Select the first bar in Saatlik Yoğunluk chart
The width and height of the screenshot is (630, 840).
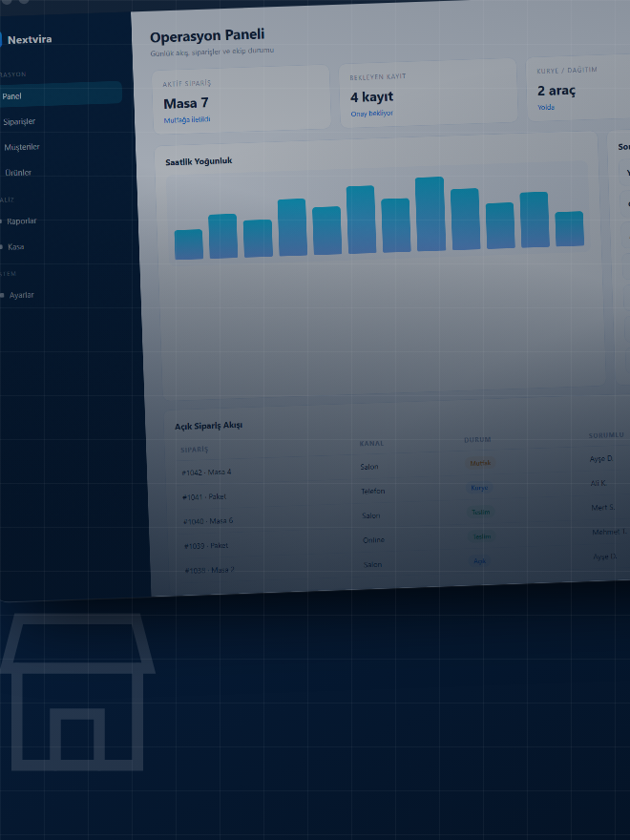point(189,244)
